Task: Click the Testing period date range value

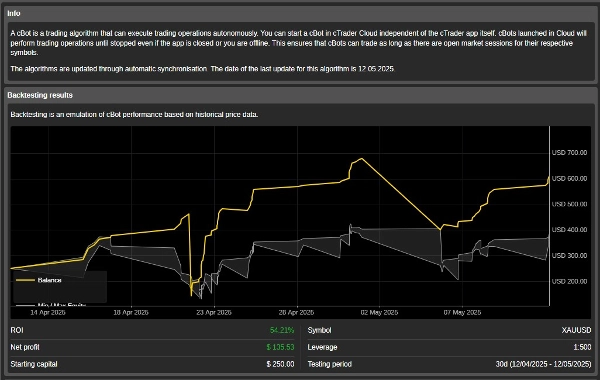Action: coord(543,364)
